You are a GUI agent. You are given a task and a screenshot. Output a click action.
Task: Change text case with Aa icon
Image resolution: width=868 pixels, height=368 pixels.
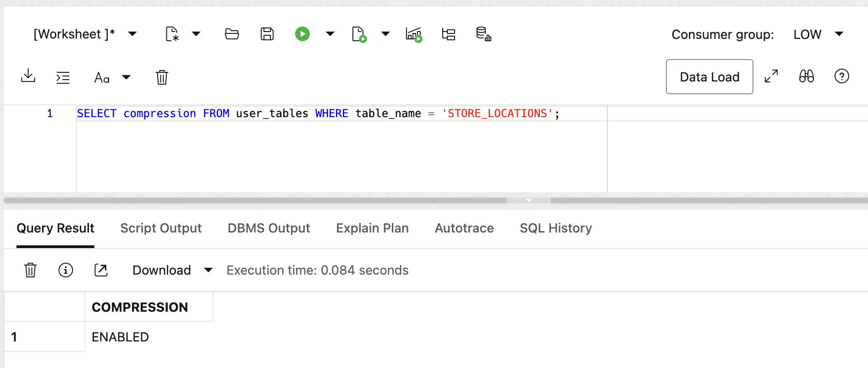[102, 78]
